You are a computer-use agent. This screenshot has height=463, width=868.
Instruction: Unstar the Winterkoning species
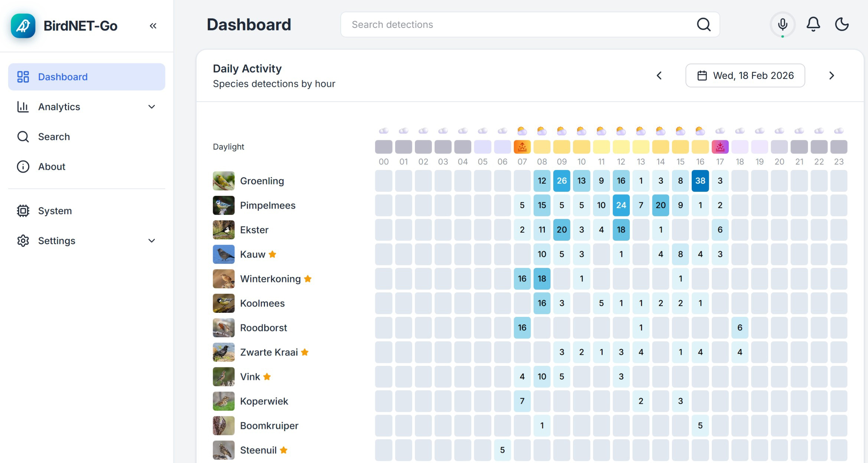(308, 278)
